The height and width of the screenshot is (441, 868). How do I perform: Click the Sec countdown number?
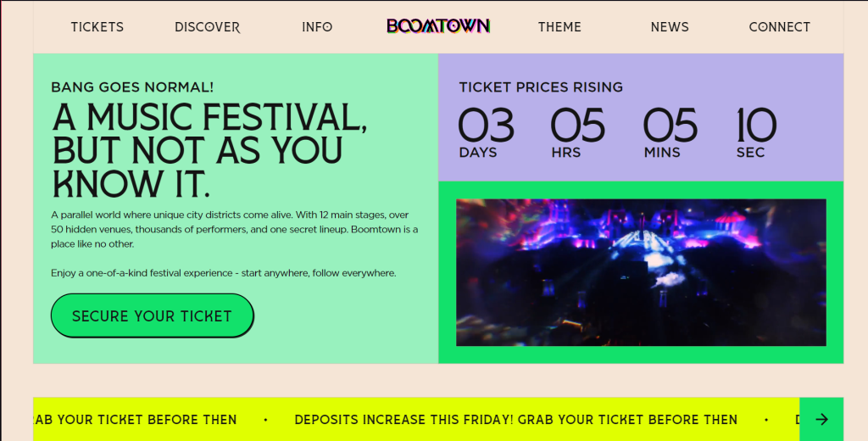pyautogui.click(x=756, y=126)
